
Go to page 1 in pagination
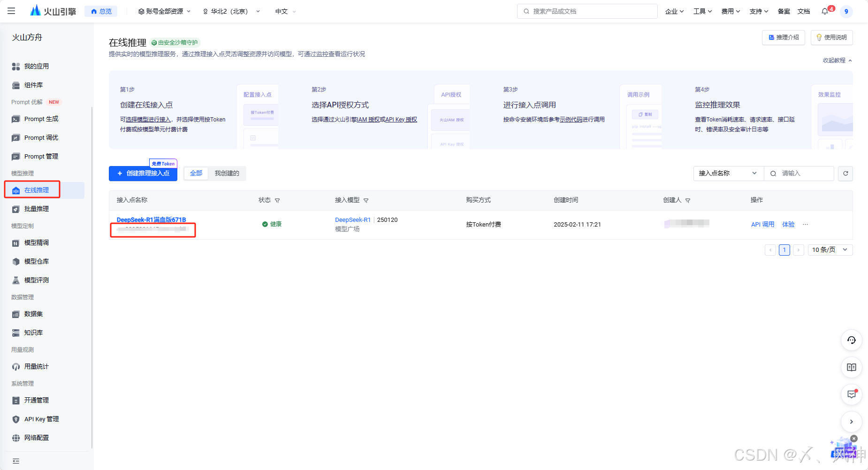784,250
